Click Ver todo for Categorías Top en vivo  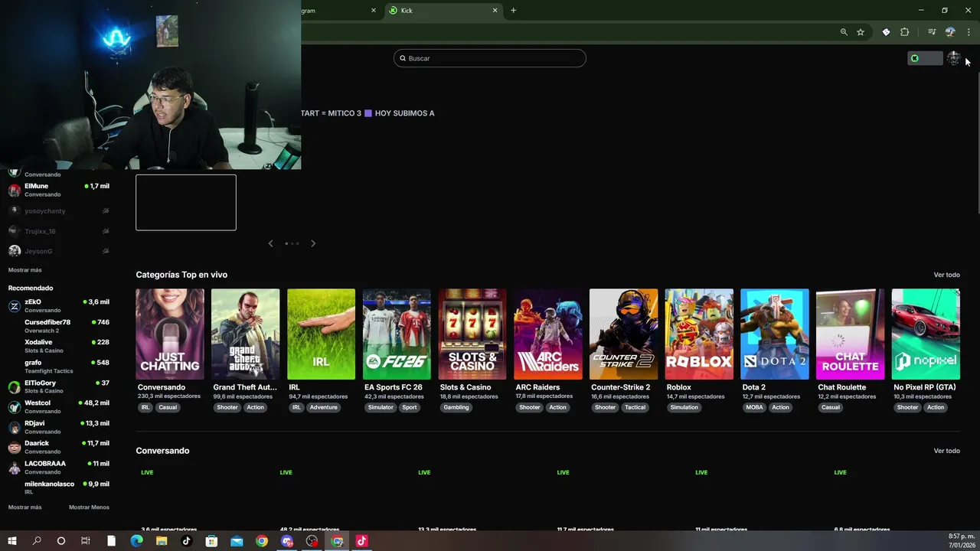pos(946,275)
